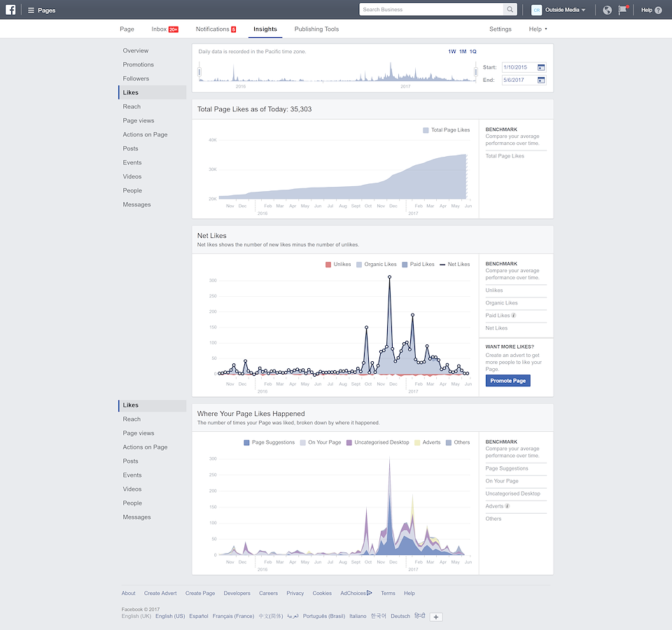Click the flag icon with red dot
The height and width of the screenshot is (630, 672).
[x=622, y=10]
